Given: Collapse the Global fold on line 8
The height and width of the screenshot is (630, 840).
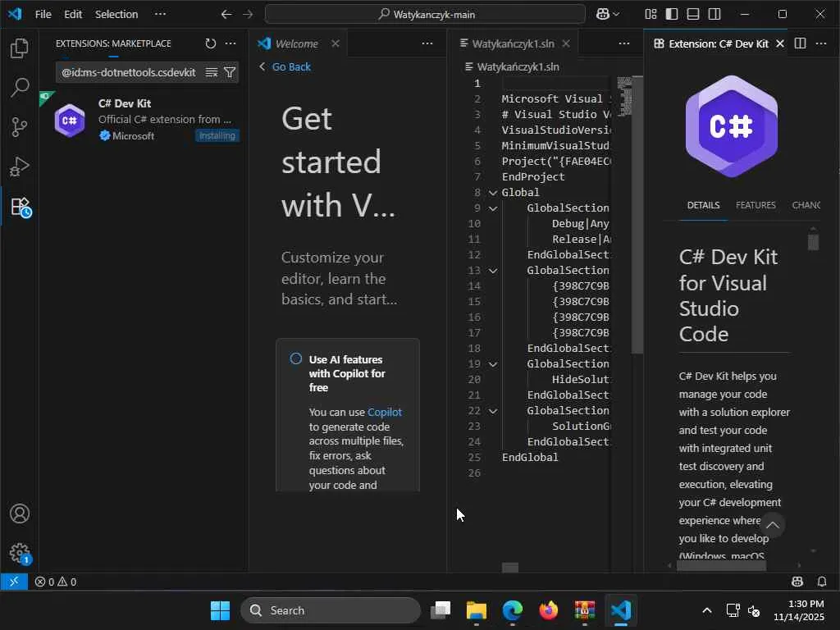Looking at the screenshot, I should click(493, 193).
